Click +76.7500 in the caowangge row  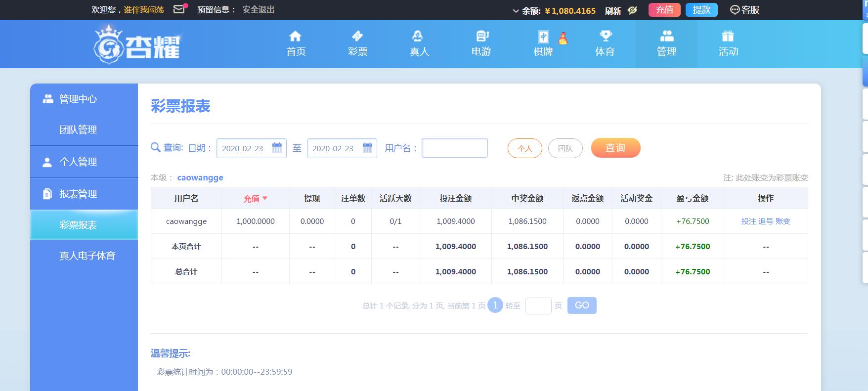point(693,221)
